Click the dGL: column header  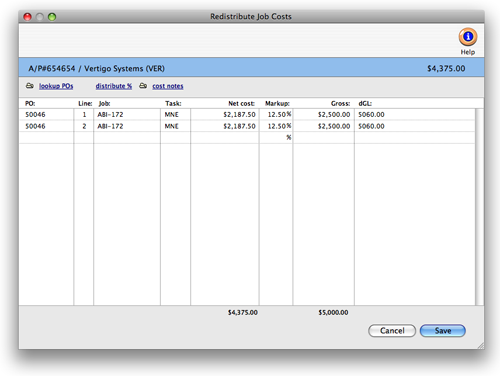(365, 103)
